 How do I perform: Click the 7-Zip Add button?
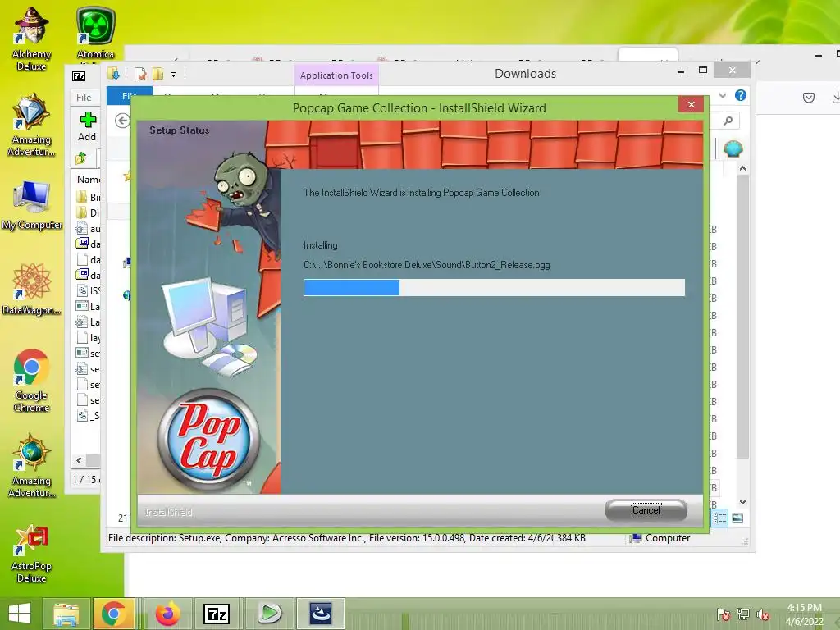[x=87, y=127]
